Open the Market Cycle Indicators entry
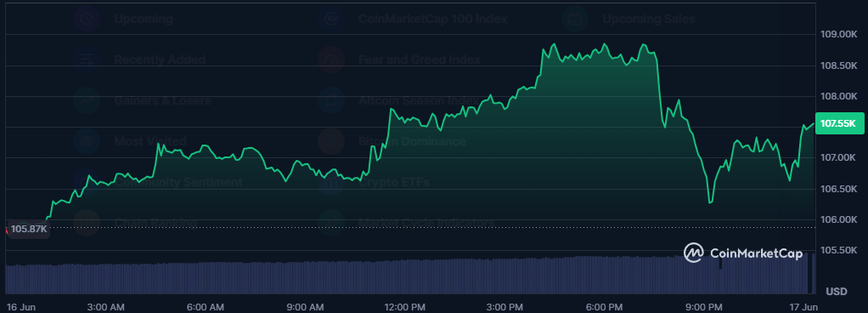Viewport: 868px width, 313px height. click(x=427, y=223)
